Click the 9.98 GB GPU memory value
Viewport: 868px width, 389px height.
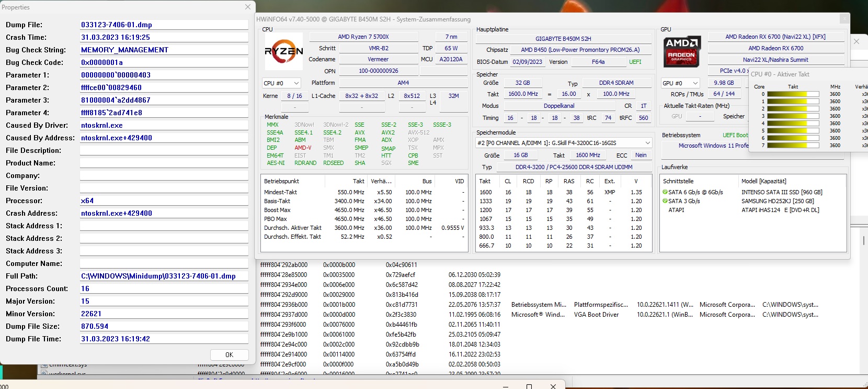[x=724, y=83]
